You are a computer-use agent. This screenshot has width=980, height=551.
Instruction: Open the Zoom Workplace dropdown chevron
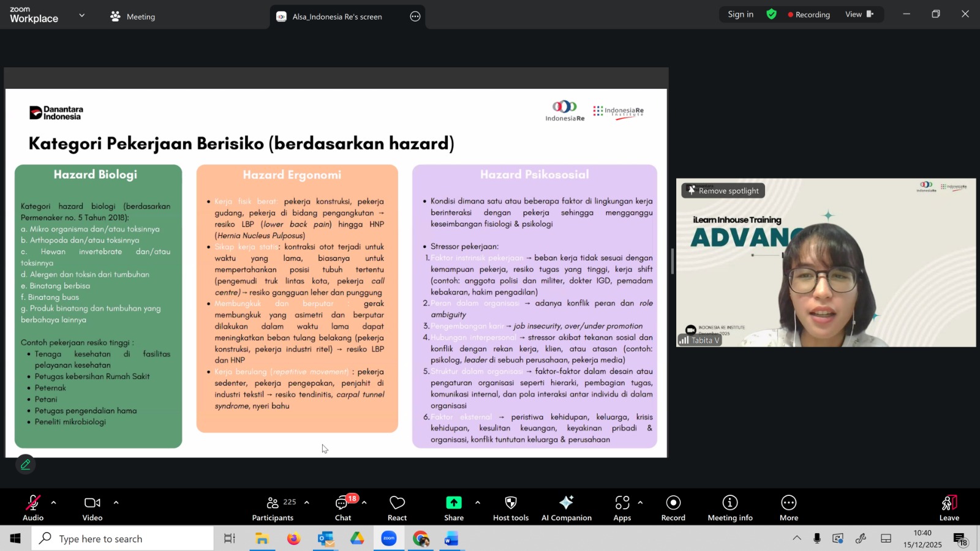point(81,15)
